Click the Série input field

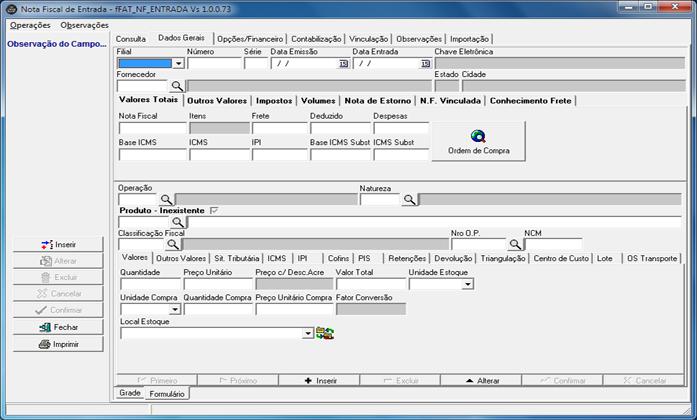click(x=256, y=64)
